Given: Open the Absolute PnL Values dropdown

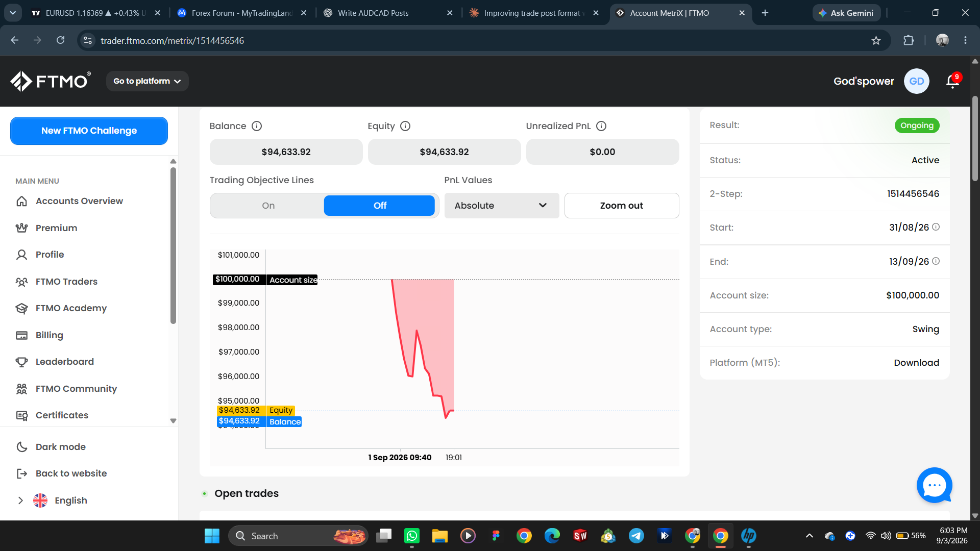Looking at the screenshot, I should [x=502, y=206].
